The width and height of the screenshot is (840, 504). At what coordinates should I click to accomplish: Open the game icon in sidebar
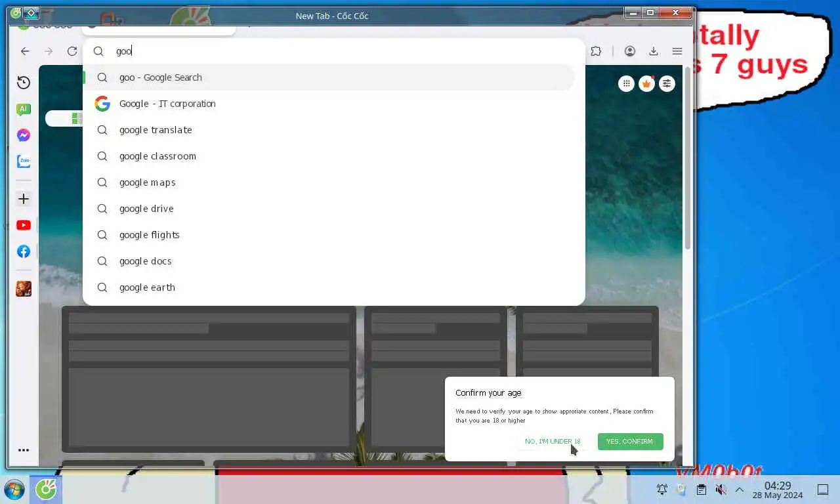pos(24,289)
